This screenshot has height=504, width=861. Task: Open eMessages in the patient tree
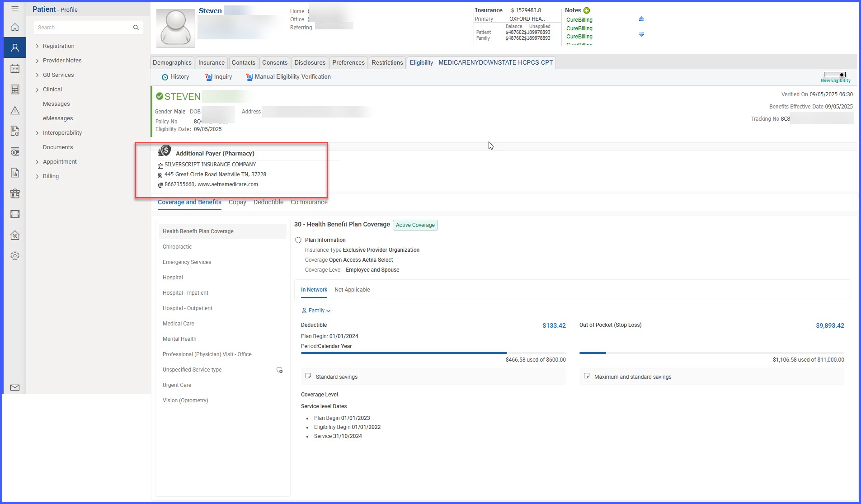coord(58,118)
